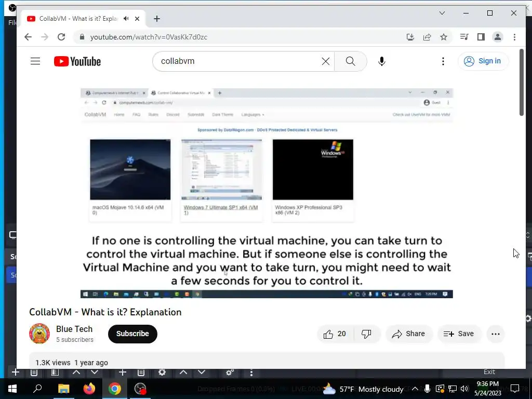Screen dimensions: 532x399
Task: Open Windows taskbar search
Action: click(37, 389)
